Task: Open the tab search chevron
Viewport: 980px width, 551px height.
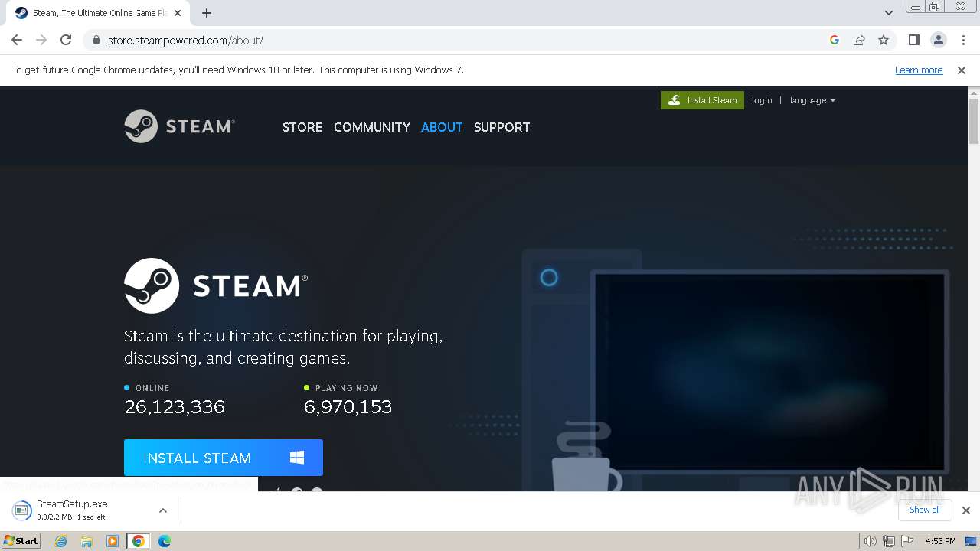Action: (889, 13)
